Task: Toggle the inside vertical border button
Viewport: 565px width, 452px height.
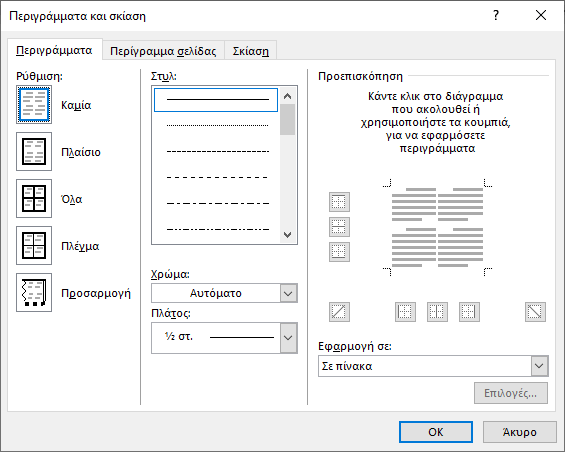Action: pyautogui.click(x=437, y=312)
